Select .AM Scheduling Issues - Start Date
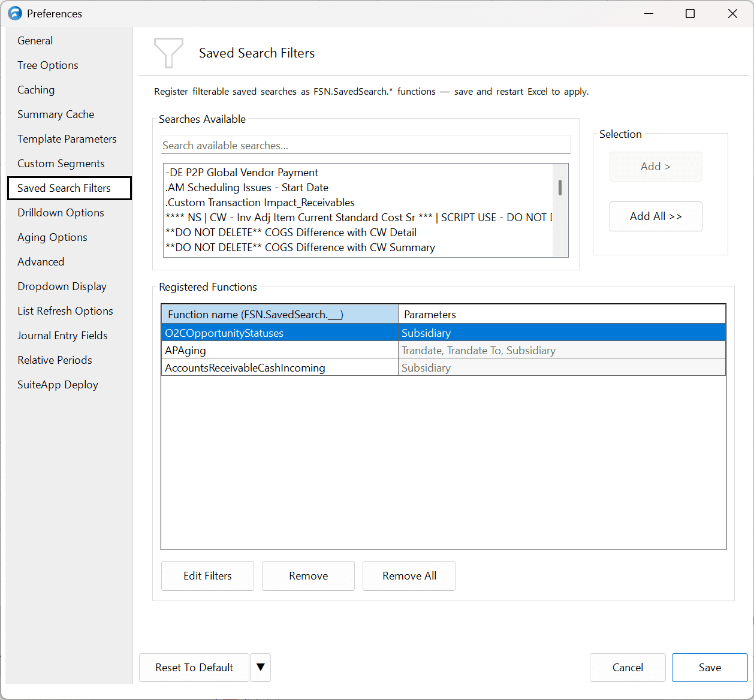The image size is (754, 700). (x=358, y=188)
